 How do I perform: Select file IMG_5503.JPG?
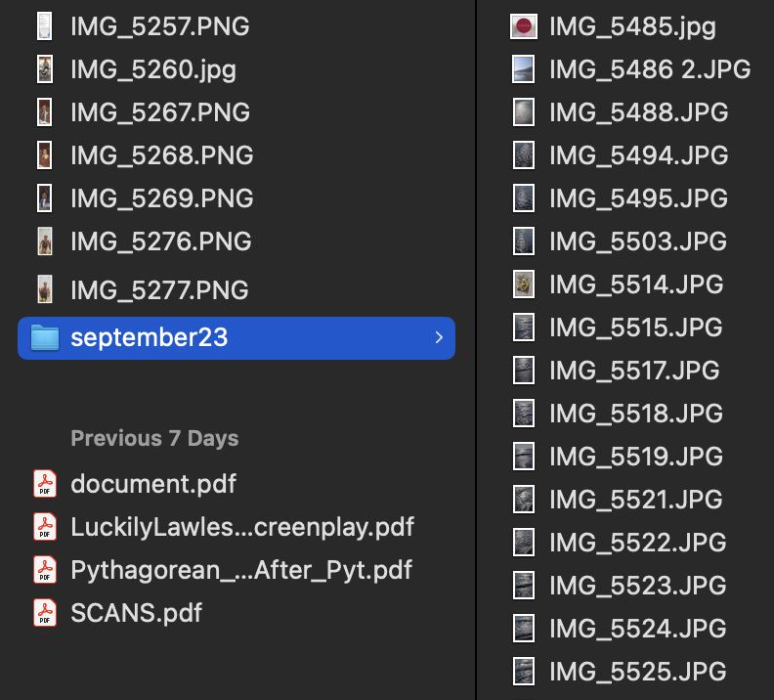click(x=638, y=241)
